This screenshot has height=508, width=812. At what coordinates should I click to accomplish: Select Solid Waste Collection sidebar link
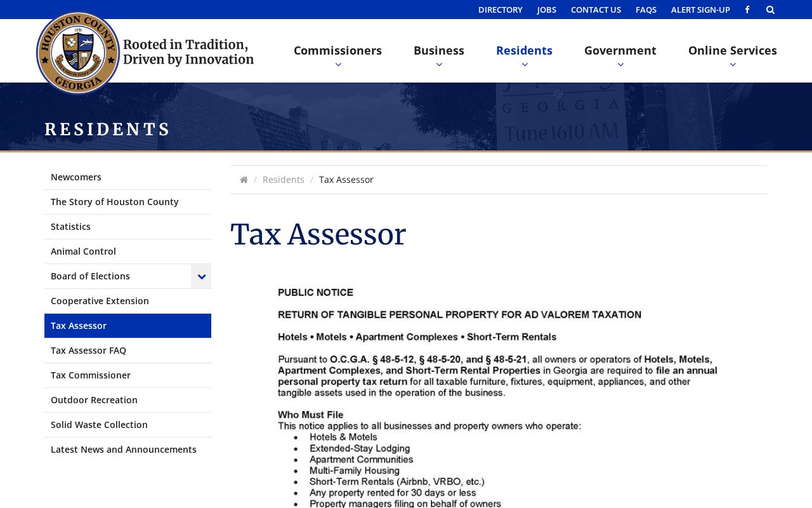(x=128, y=425)
